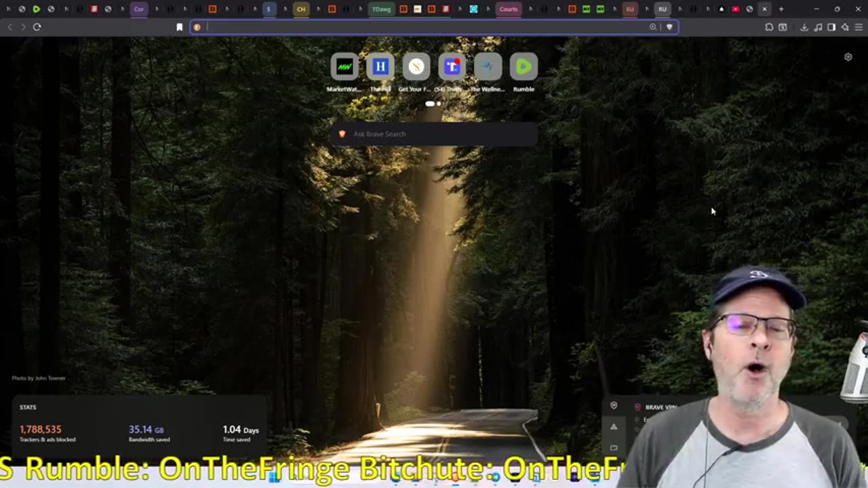Go back with the back arrow
Screen dimensions: 868x488
(9, 27)
